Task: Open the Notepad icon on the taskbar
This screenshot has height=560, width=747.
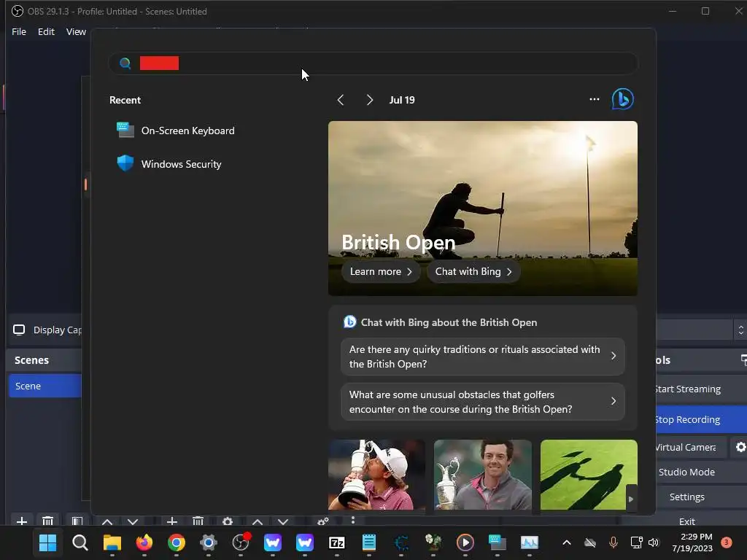Action: point(369,542)
